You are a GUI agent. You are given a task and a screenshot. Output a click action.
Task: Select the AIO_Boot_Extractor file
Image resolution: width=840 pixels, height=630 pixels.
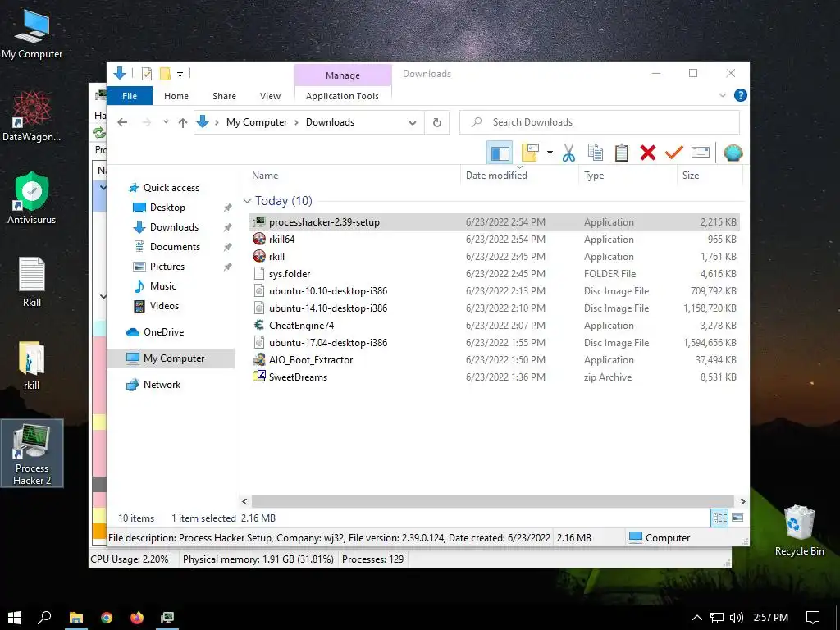pyautogui.click(x=495, y=360)
